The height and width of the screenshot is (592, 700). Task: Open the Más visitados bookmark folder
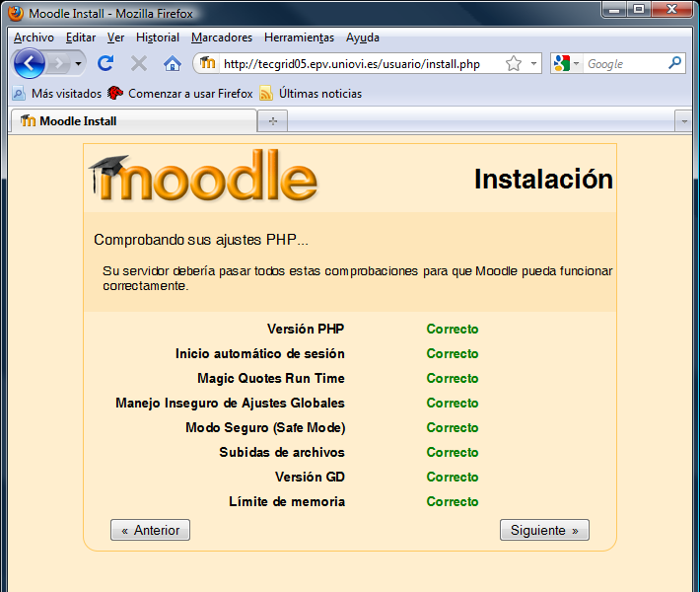tap(57, 94)
